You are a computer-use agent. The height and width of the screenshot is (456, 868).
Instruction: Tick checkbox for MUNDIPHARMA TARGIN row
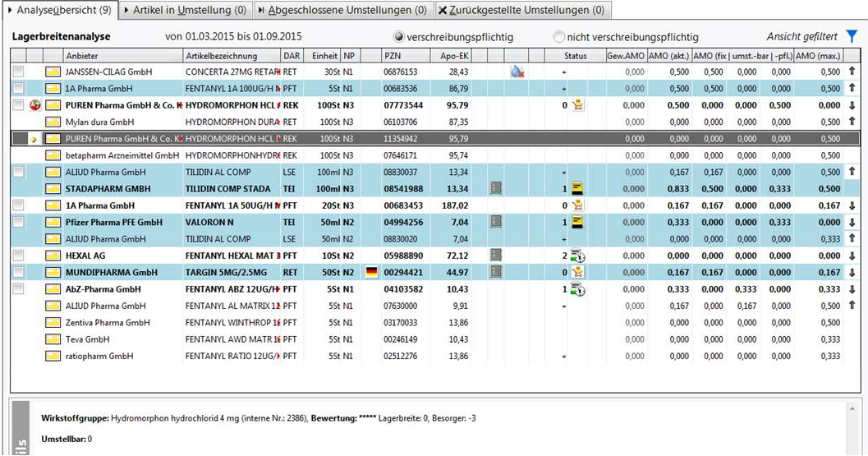pyautogui.click(x=18, y=272)
